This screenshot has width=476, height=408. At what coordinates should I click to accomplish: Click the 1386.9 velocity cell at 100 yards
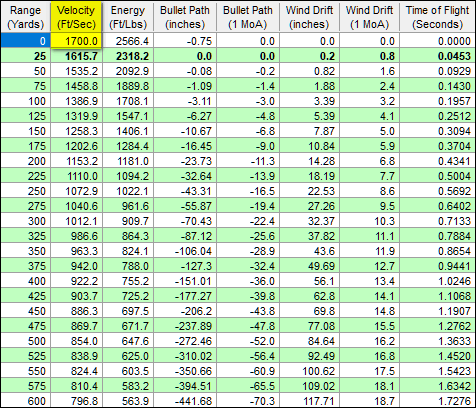click(x=76, y=101)
